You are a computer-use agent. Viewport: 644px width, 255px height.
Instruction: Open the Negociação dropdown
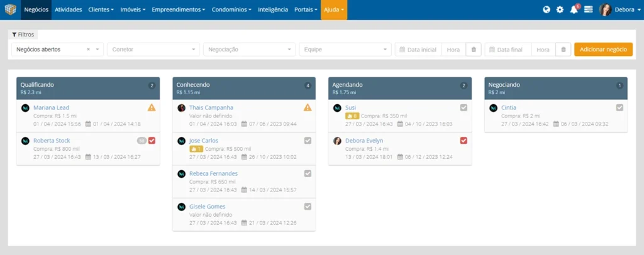coord(249,50)
